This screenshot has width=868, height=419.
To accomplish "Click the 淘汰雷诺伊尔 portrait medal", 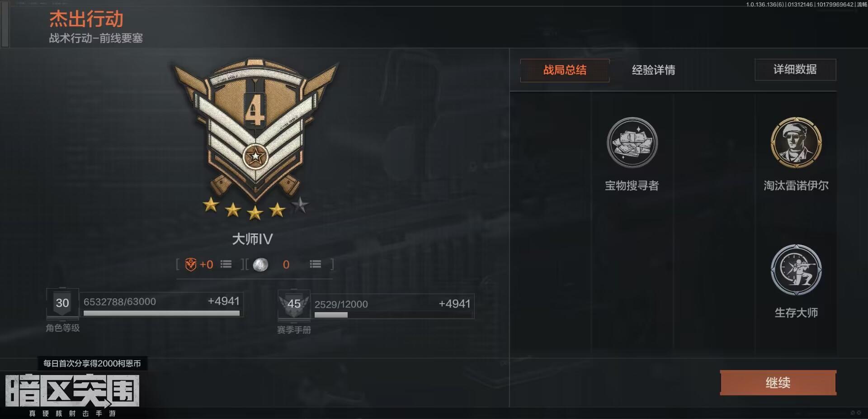I will tap(796, 143).
